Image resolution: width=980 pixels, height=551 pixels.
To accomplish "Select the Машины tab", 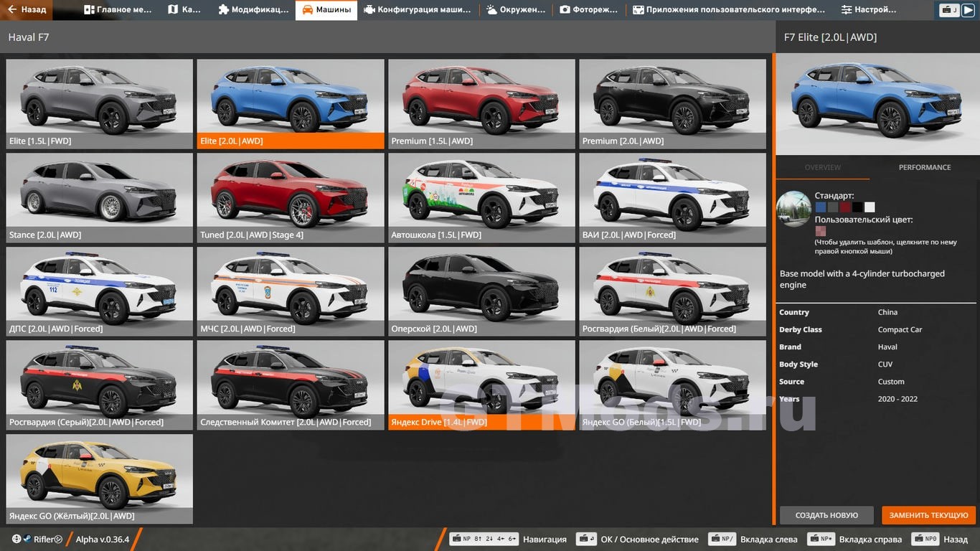I will [x=326, y=10].
